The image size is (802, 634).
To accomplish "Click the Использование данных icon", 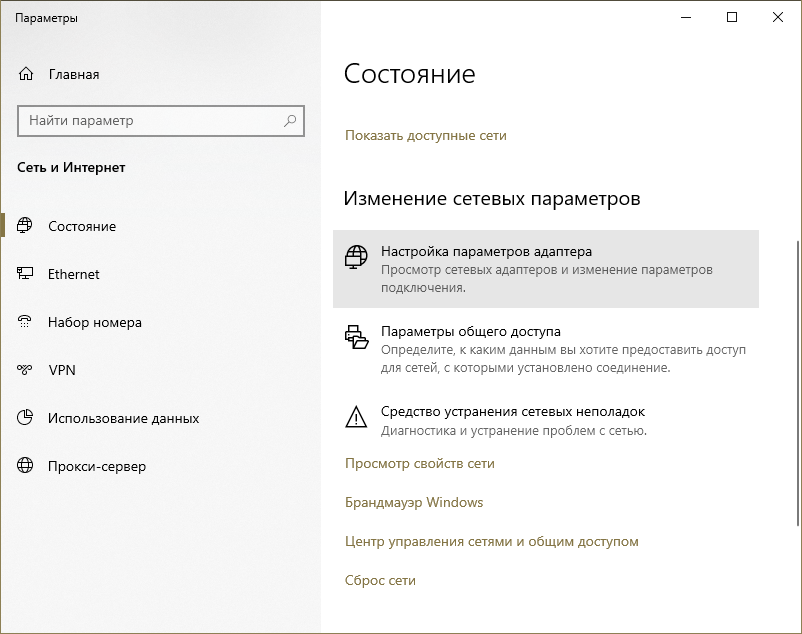I will click(26, 418).
